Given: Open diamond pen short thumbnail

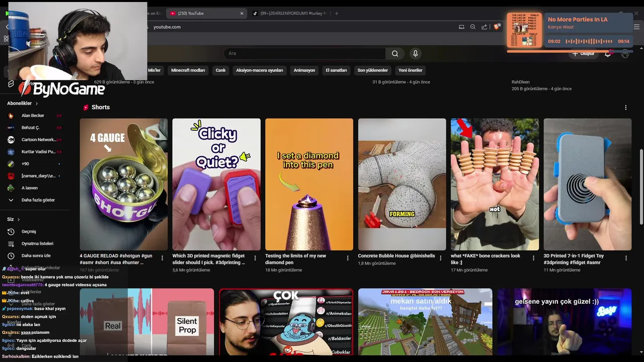Looking at the screenshot, I should tap(309, 185).
